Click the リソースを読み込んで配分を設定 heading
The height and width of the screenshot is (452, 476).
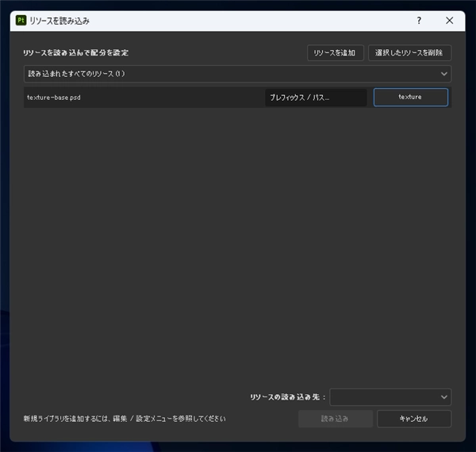pyautogui.click(x=76, y=53)
